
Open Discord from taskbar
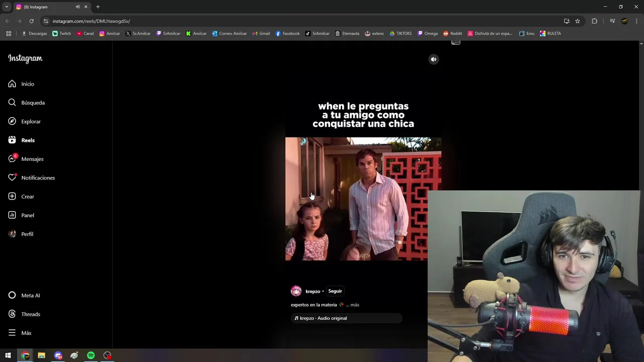tap(58, 355)
